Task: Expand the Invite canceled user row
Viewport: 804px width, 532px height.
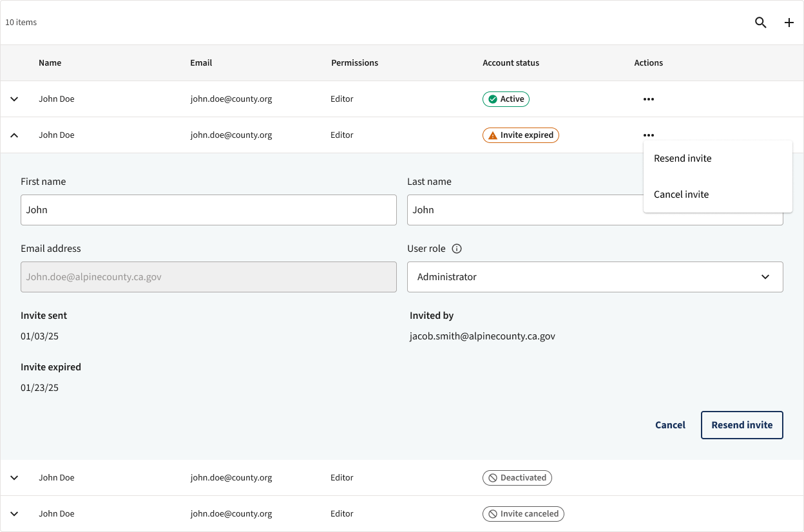Action: click(15, 514)
